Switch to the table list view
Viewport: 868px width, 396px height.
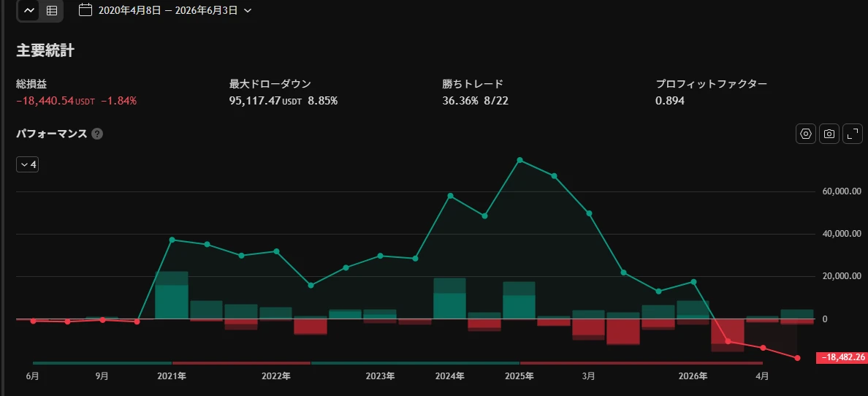point(51,10)
